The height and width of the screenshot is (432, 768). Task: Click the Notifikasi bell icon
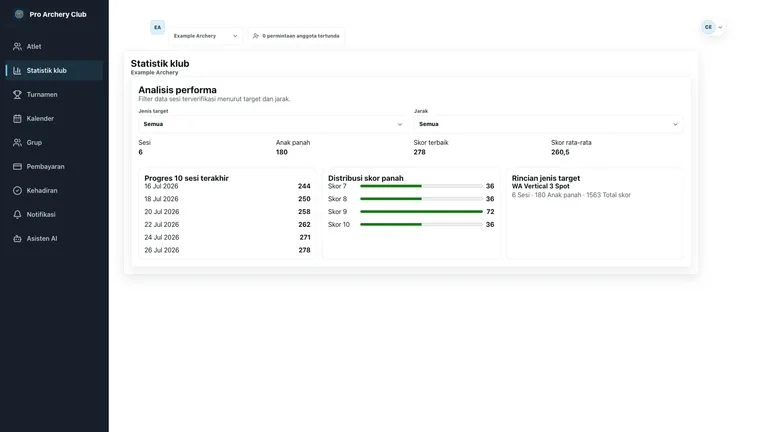point(17,215)
